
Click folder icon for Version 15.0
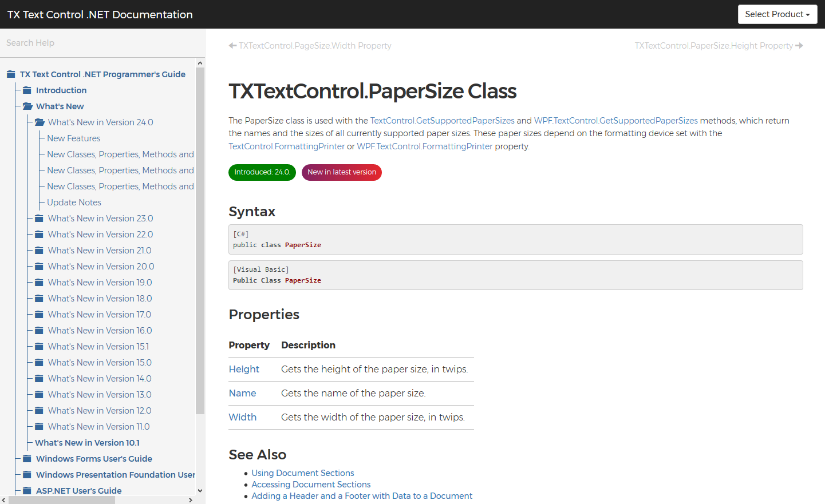click(x=39, y=363)
